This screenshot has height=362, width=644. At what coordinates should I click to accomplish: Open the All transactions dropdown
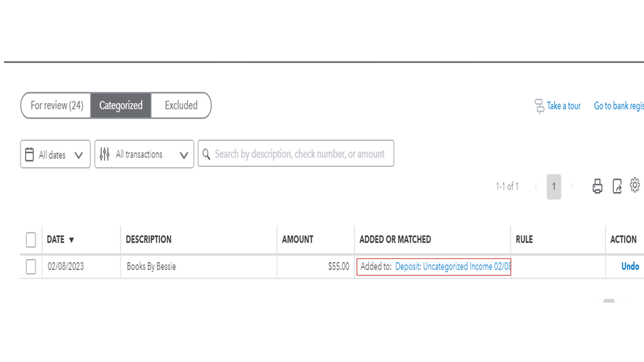point(184,155)
